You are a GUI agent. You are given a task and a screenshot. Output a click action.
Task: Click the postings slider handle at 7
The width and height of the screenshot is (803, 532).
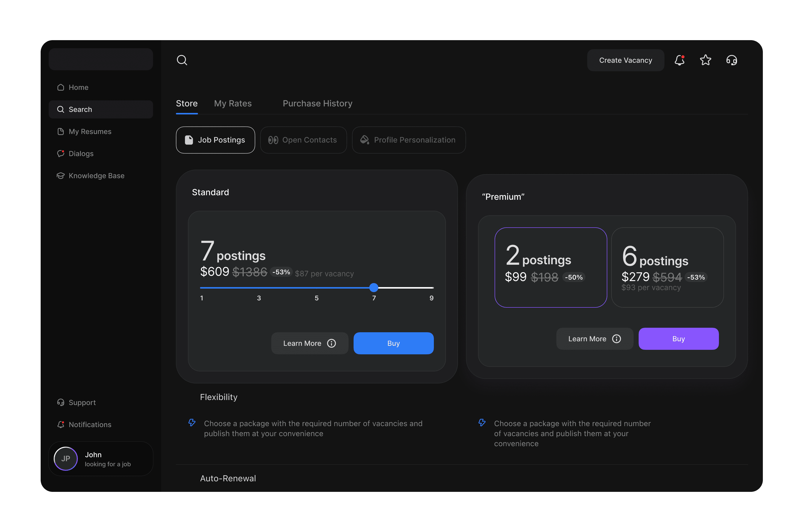tap(374, 288)
